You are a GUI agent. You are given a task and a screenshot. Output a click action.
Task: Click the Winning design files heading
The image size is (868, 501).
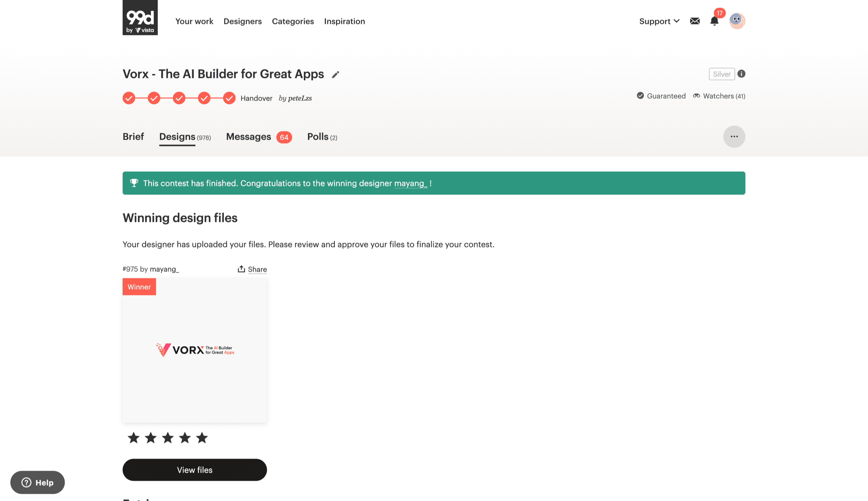click(x=180, y=218)
